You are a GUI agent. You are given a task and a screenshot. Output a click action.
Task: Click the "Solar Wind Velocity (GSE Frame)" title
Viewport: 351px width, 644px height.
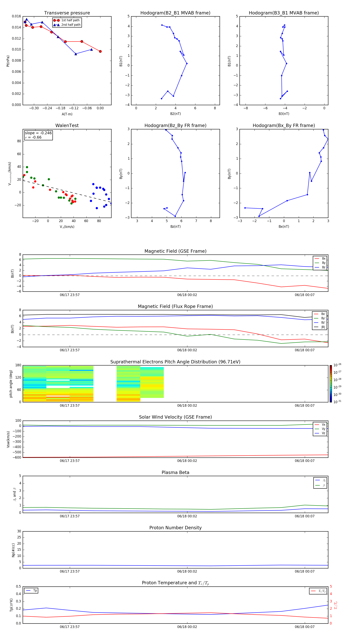175,417
